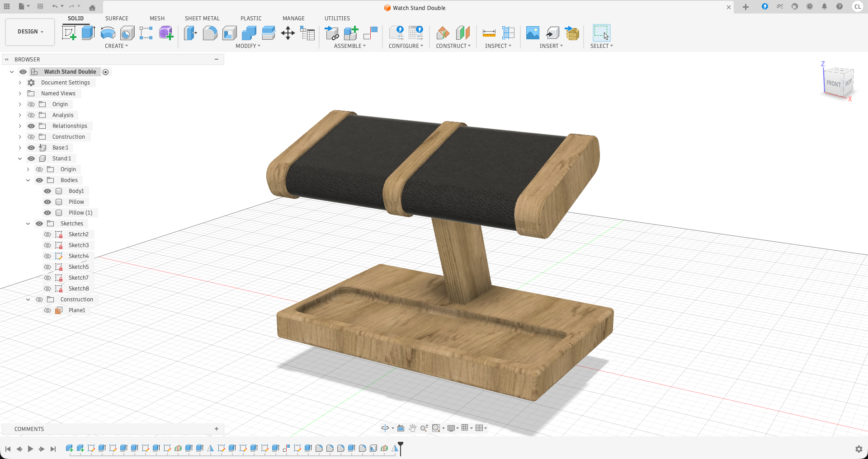Open timeline settings gear icon
The height and width of the screenshot is (459, 868).
click(859, 449)
